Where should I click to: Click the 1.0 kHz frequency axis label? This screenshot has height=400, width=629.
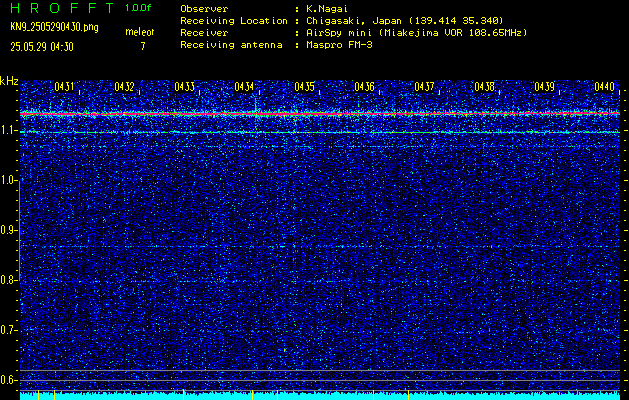pos(7,181)
